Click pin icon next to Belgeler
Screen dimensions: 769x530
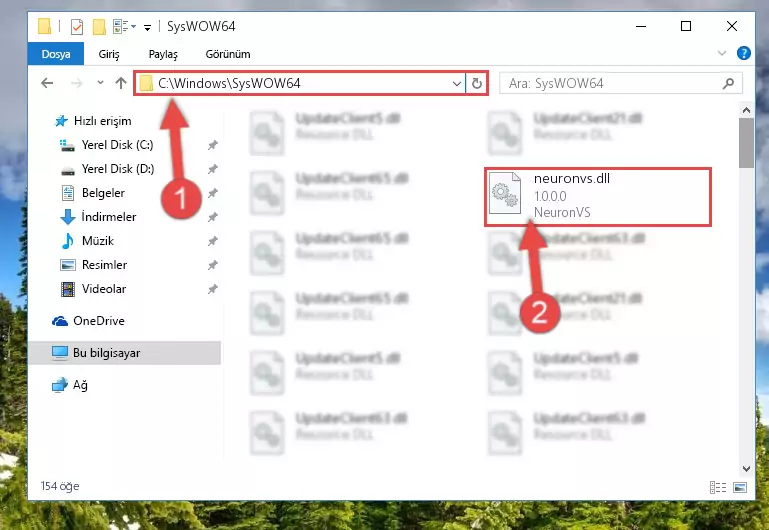[212, 193]
